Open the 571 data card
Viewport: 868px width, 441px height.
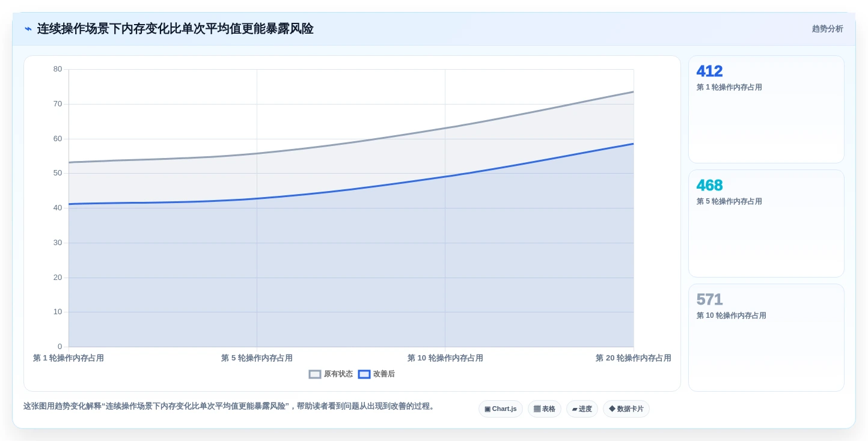tap(766, 338)
